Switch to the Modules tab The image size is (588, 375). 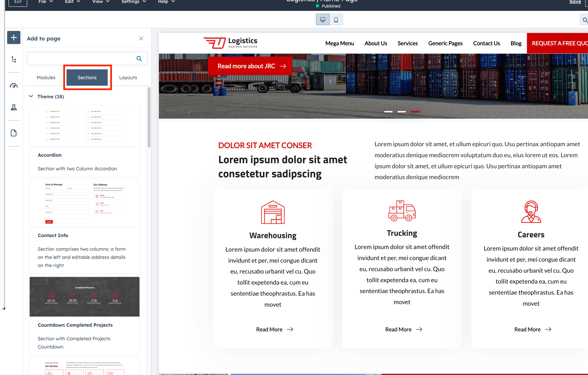(x=46, y=78)
